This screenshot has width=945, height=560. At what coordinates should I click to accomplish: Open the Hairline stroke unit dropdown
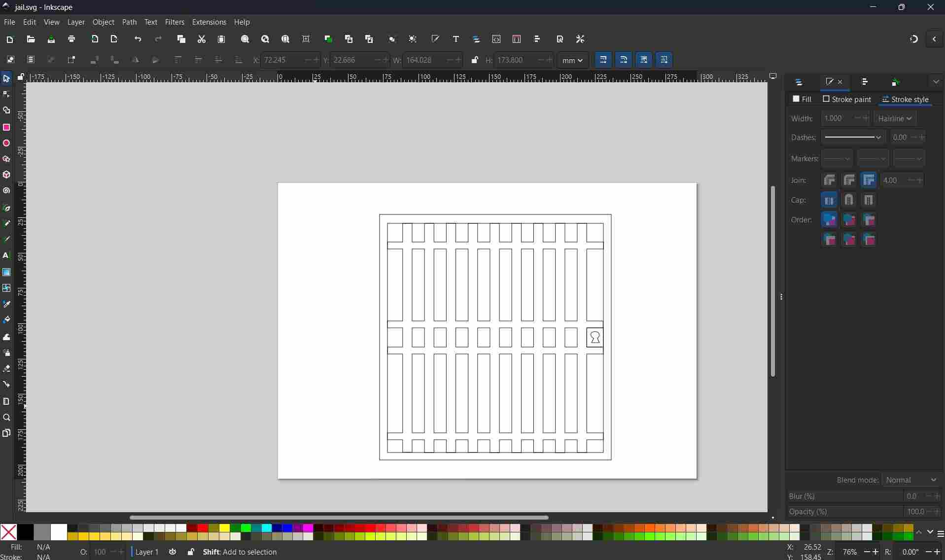click(895, 118)
